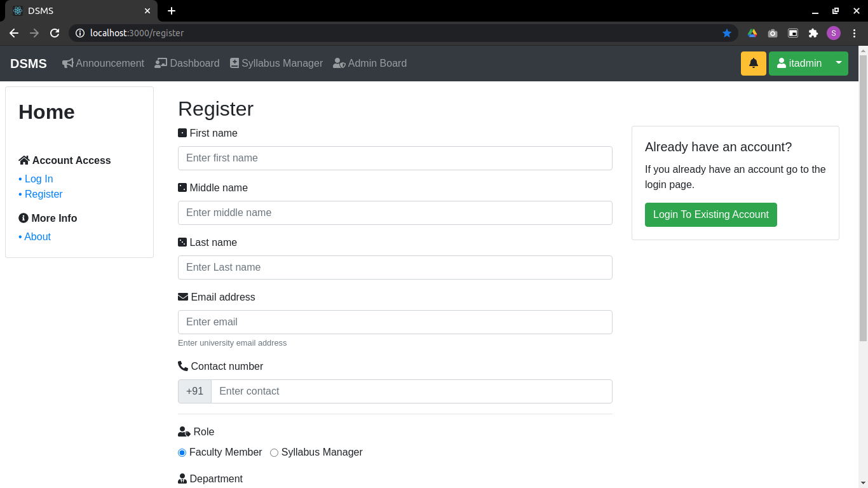
Task: Click the browser extensions puzzle icon
Action: [x=813, y=32]
